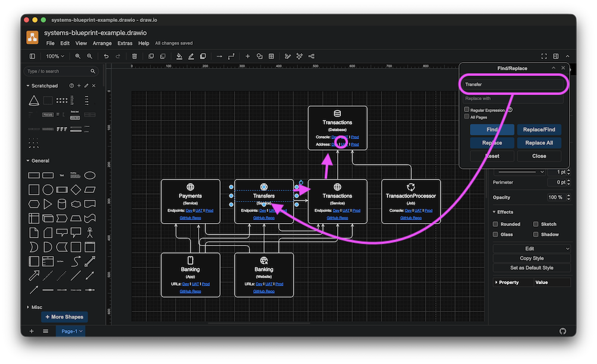
Task: Toggle the shadow toolbar icon
Action: [x=203, y=56]
